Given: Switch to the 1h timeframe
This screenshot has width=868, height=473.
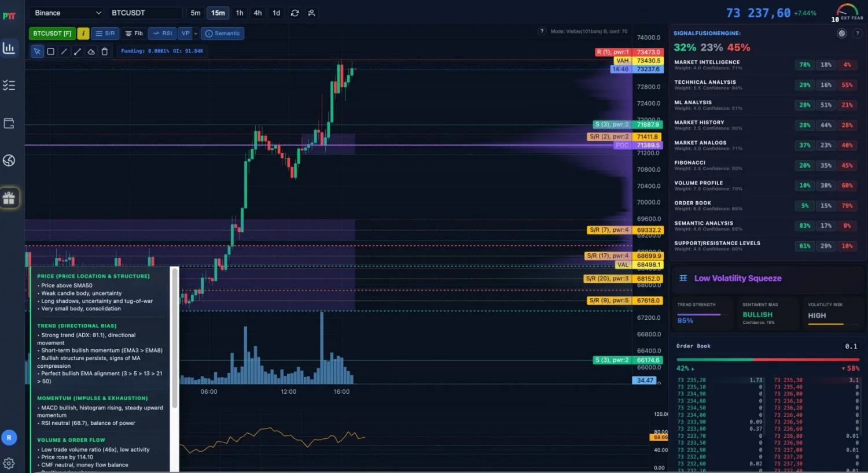Looking at the screenshot, I should tap(240, 13).
